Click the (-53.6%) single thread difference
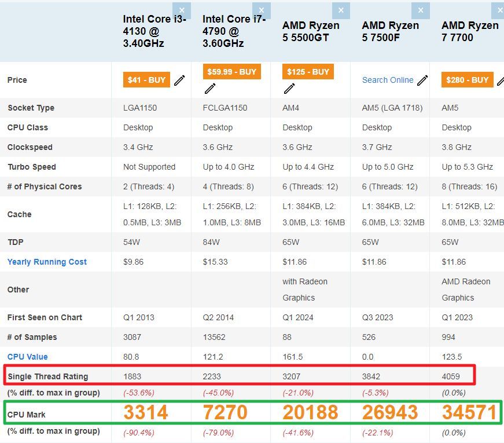This screenshot has width=504, height=443. tap(138, 393)
